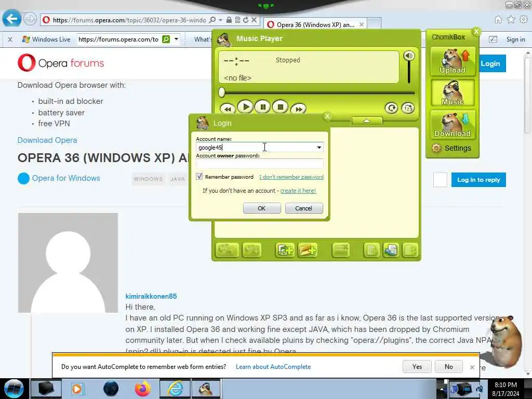Cancel the Login dialog
Screen dimensions: 532x399
pyautogui.click(x=303, y=208)
